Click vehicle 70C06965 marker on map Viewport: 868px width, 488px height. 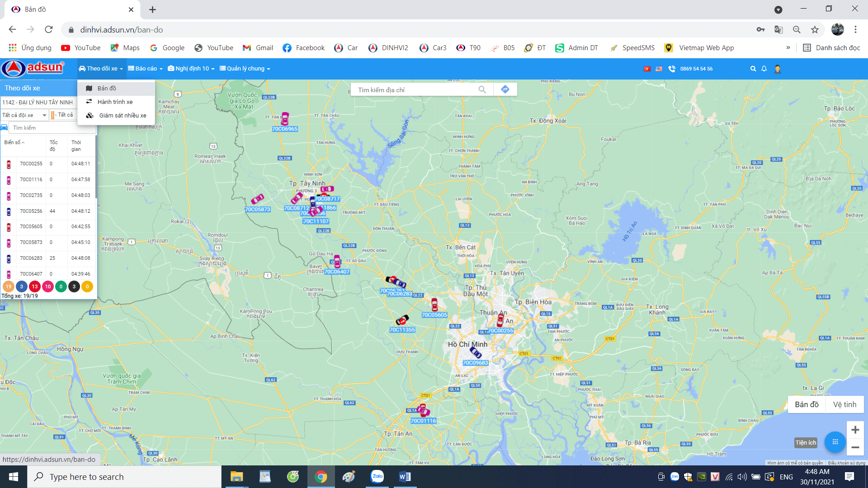point(285,119)
